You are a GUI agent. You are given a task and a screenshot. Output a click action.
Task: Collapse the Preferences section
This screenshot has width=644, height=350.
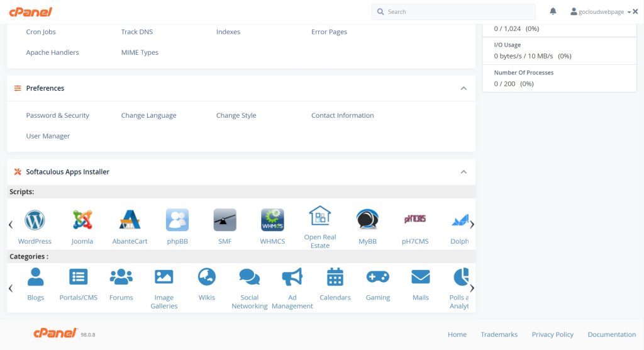tap(464, 88)
